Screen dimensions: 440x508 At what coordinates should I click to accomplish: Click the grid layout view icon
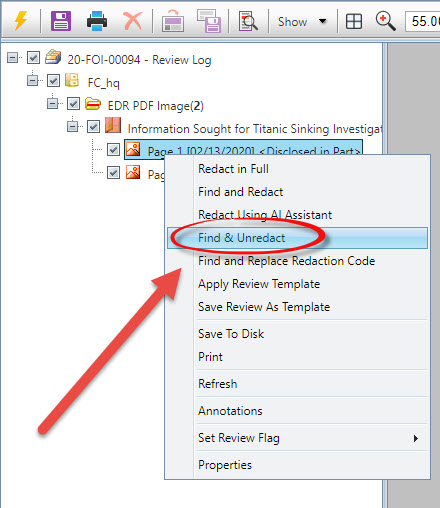click(x=354, y=22)
